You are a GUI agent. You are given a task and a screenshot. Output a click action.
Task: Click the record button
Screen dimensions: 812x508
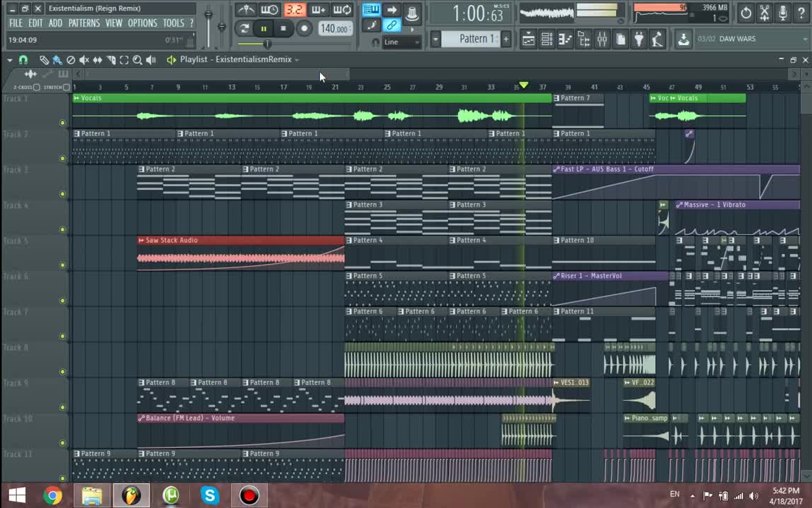[304, 28]
